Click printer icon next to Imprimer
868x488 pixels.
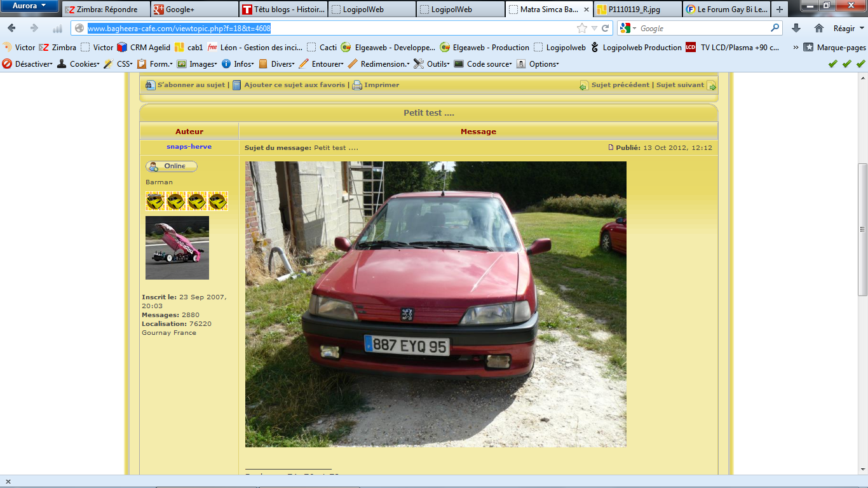[357, 85]
